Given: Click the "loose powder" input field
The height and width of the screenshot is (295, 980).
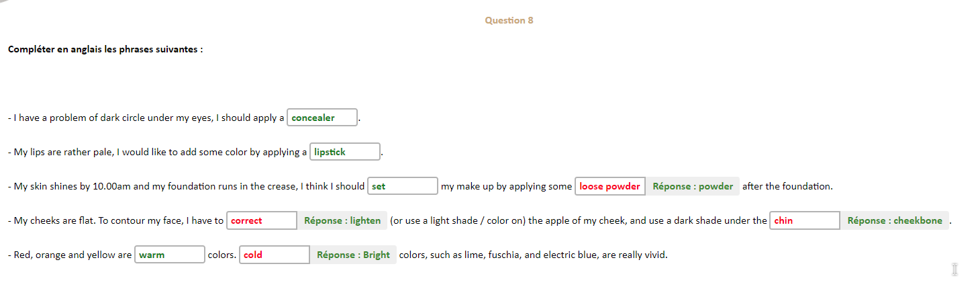Looking at the screenshot, I should pos(609,186).
